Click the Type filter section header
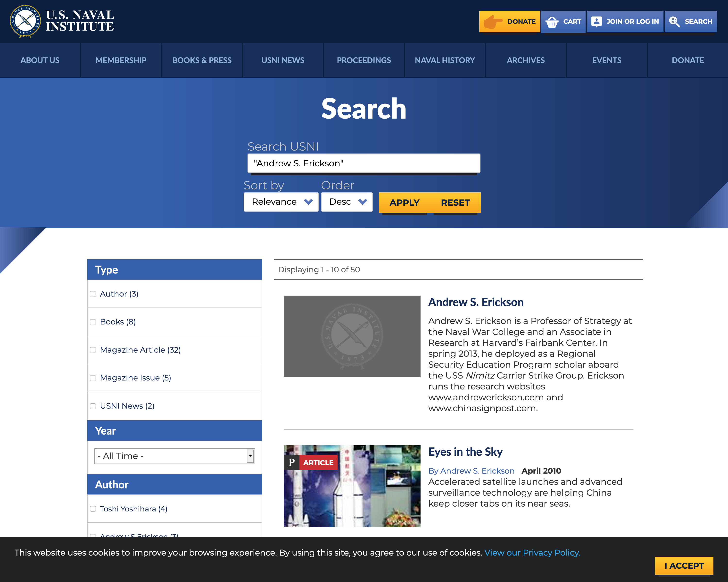 click(x=174, y=270)
